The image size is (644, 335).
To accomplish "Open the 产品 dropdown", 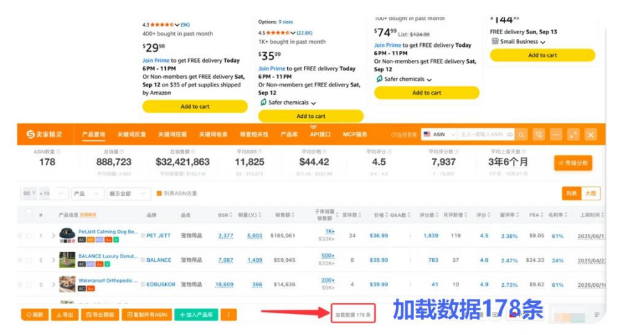I will click(86, 193).
